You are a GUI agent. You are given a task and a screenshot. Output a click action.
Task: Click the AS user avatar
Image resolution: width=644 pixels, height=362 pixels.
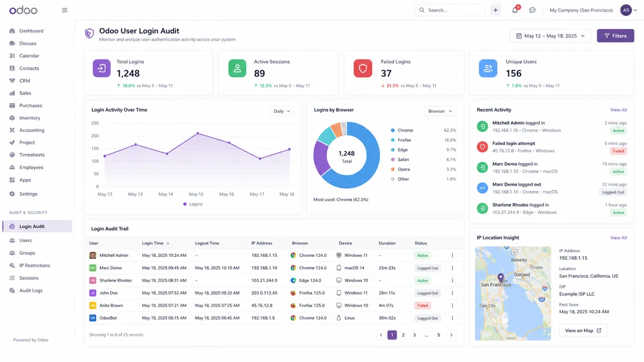click(x=626, y=10)
